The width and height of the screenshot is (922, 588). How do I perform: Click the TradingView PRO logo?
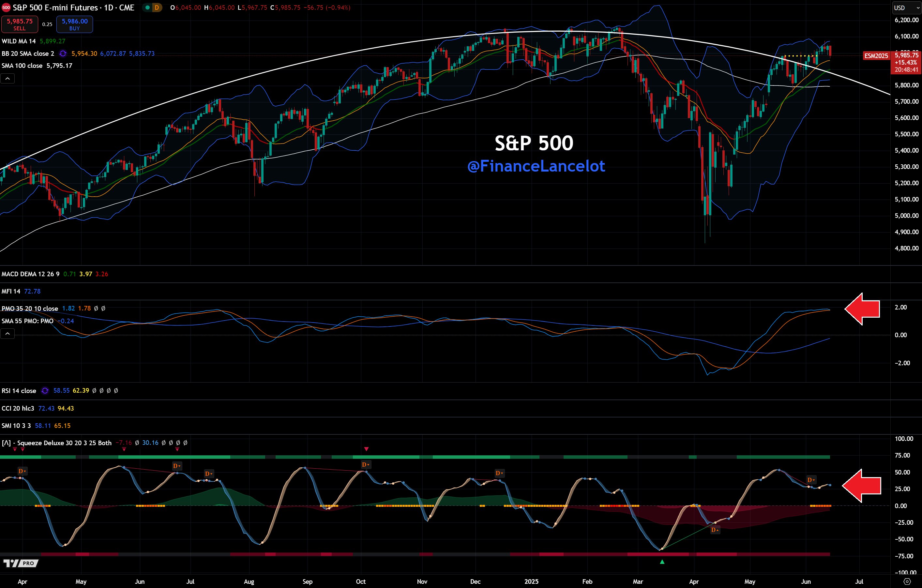(x=21, y=563)
